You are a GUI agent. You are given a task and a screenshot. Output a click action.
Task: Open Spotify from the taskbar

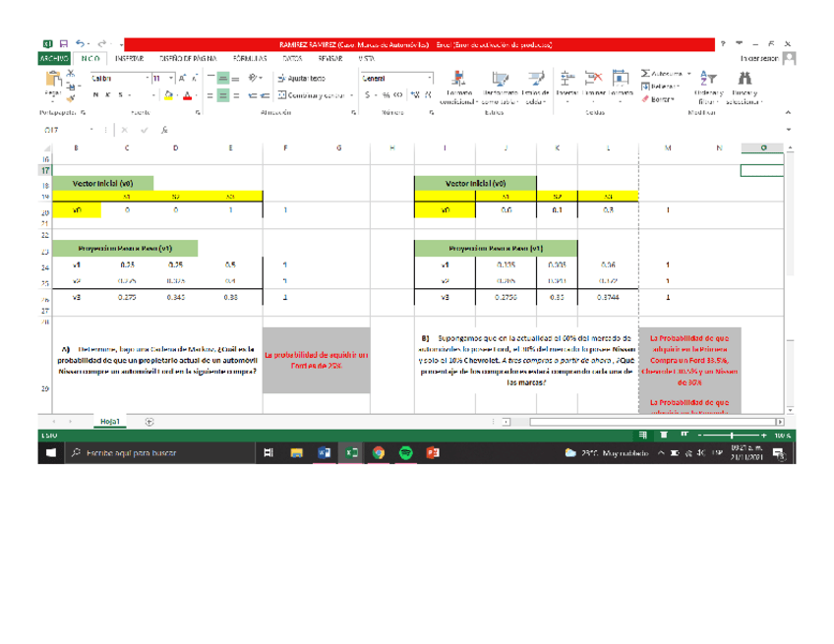pyautogui.click(x=406, y=453)
